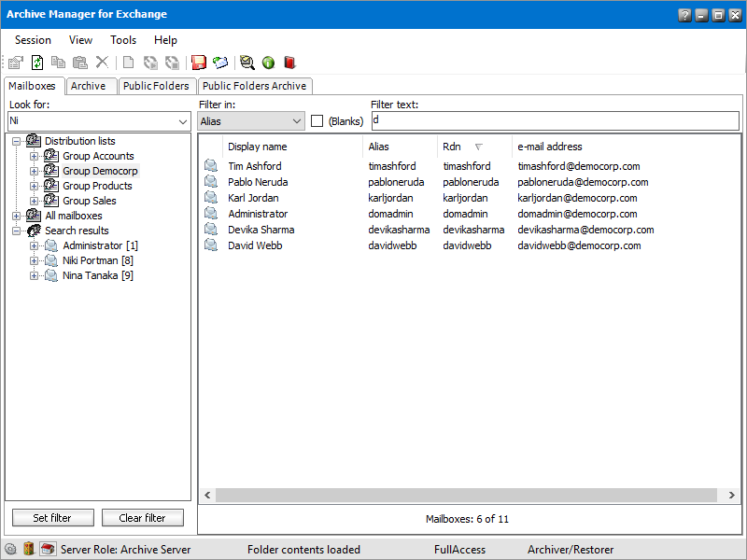Click the red floppy disk save icon

198,63
